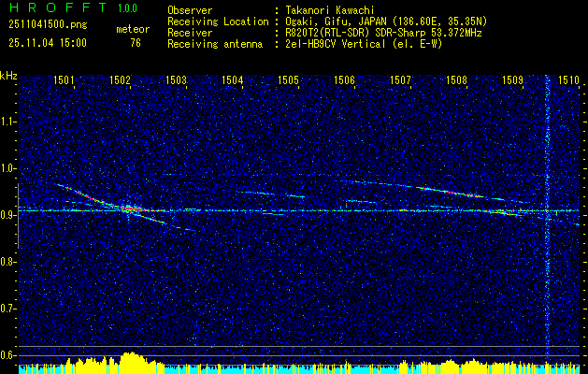
Task: Select filename 2511041500.png
Action: (x=48, y=25)
